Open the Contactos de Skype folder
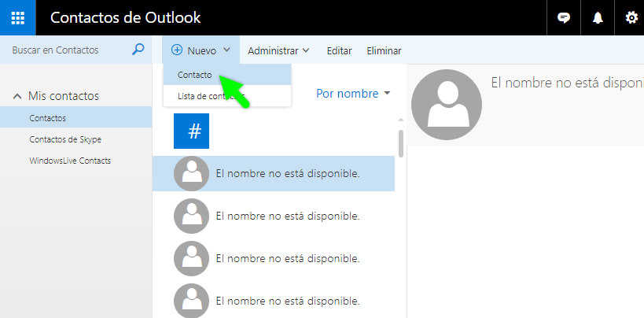 [x=65, y=139]
